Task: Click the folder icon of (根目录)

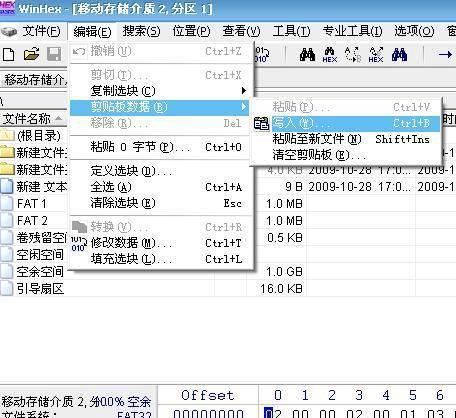Action: pos(7,136)
